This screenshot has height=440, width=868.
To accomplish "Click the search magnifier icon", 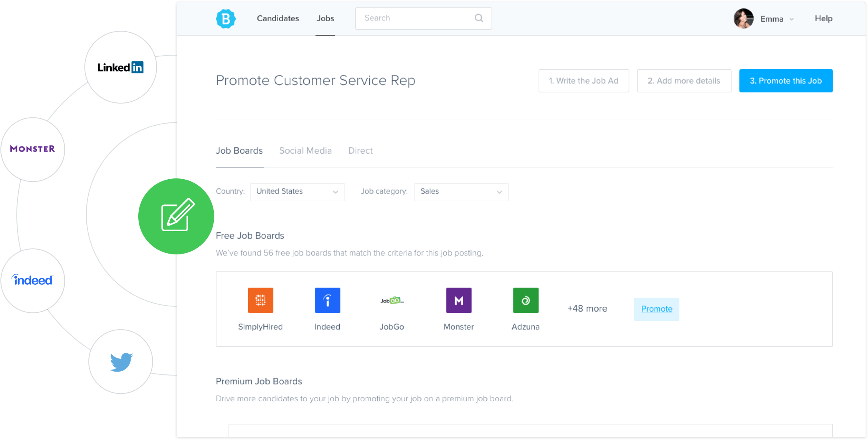I will pyautogui.click(x=479, y=18).
